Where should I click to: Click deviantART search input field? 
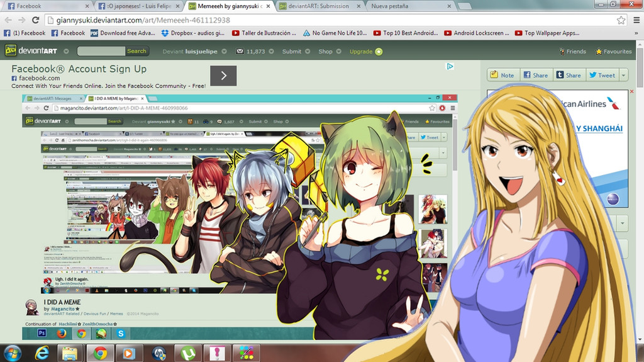[x=101, y=51]
